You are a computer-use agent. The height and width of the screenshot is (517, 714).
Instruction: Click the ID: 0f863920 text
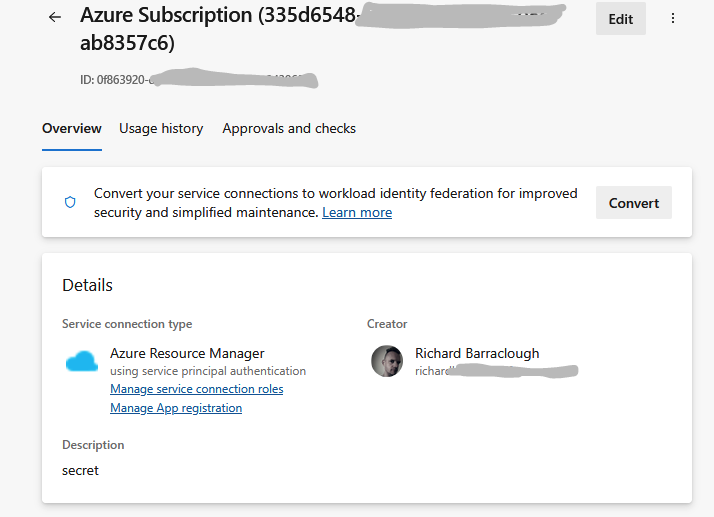point(117,80)
